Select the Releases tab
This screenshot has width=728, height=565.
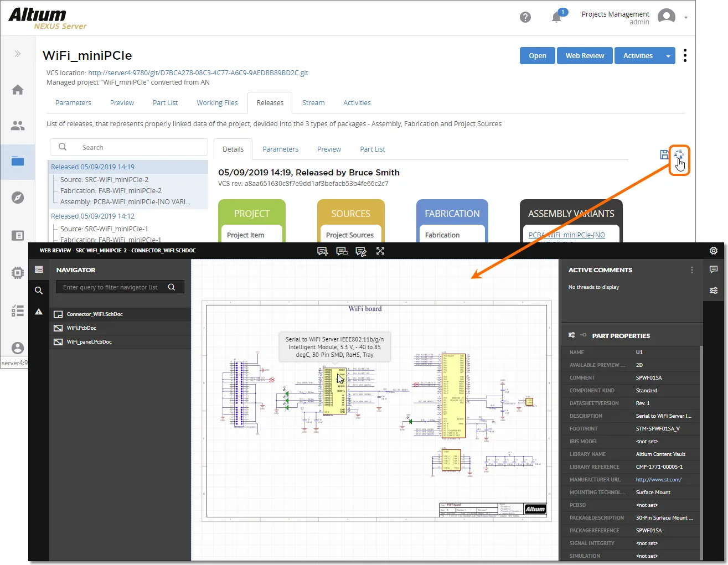coord(270,103)
